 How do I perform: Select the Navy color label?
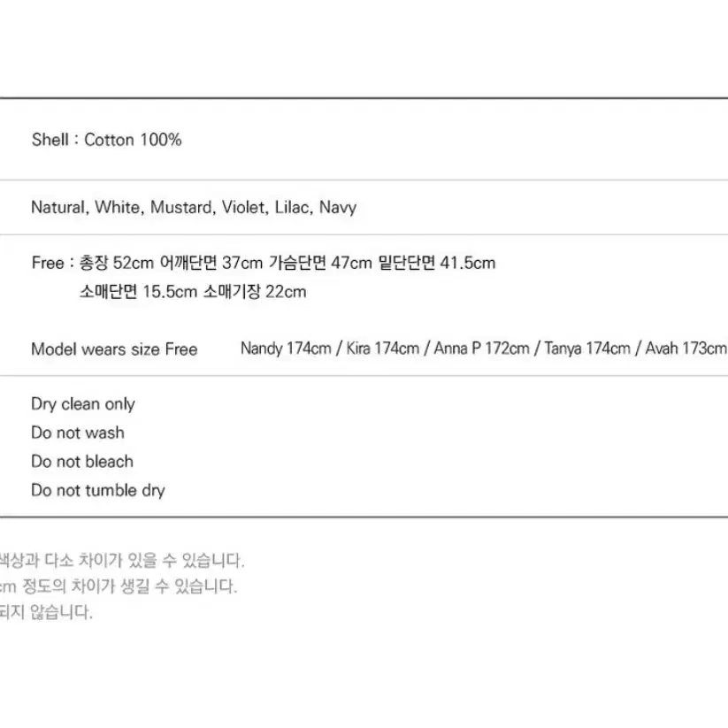338,208
